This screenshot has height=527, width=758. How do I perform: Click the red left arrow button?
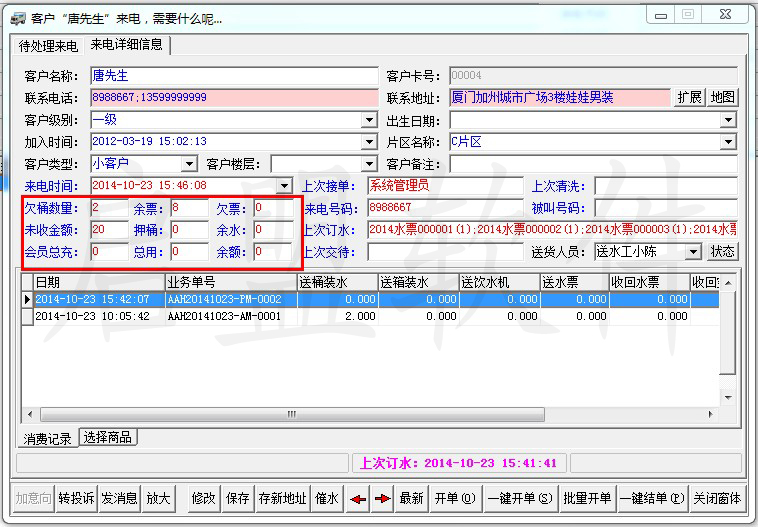tap(359, 498)
